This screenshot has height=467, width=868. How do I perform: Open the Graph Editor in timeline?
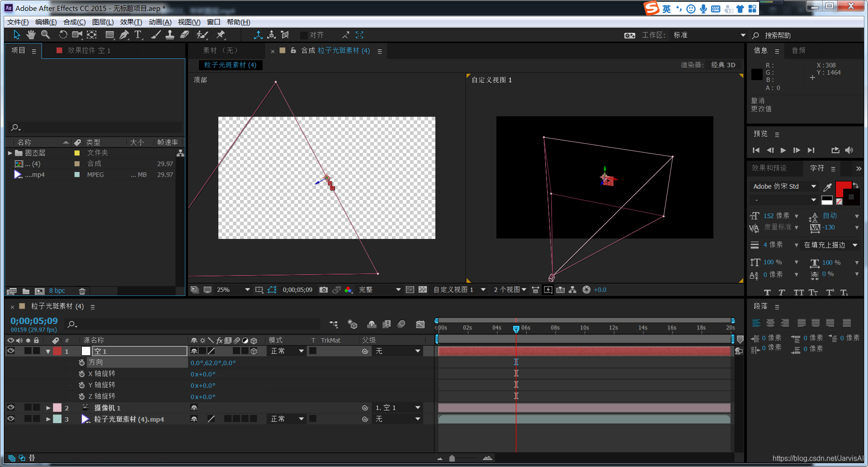pos(420,324)
